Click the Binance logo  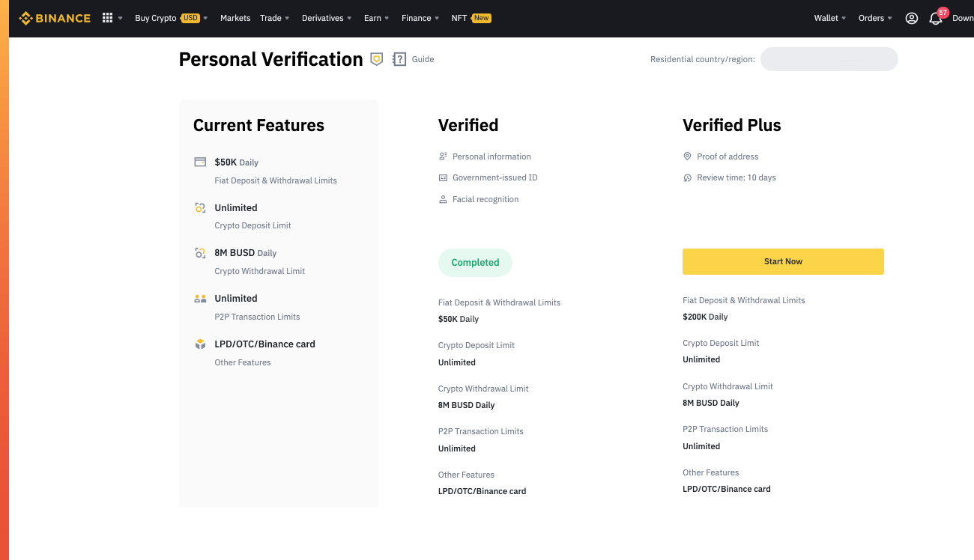click(55, 18)
